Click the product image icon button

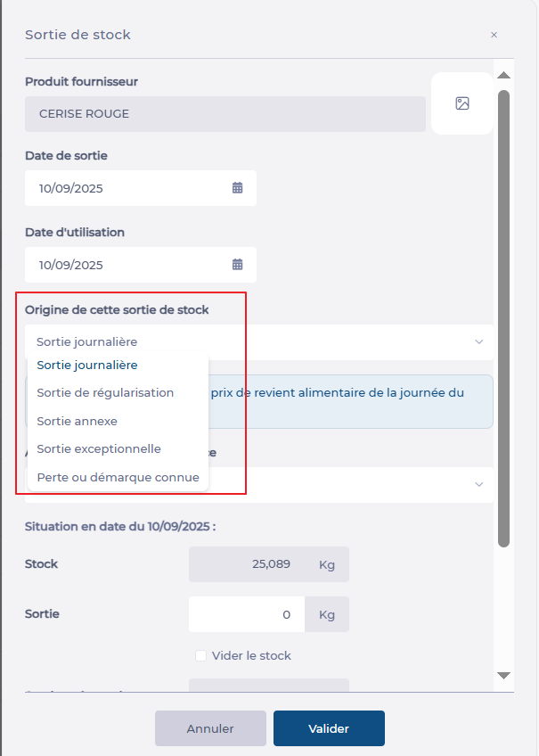pos(461,103)
